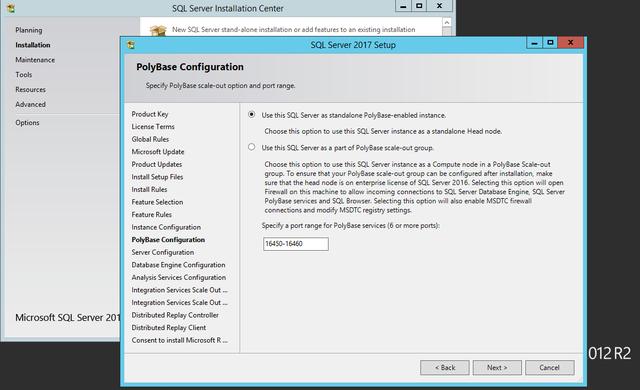Screen dimensions: 640x390
Task: Select Server Configuration step
Action: click(x=162, y=253)
